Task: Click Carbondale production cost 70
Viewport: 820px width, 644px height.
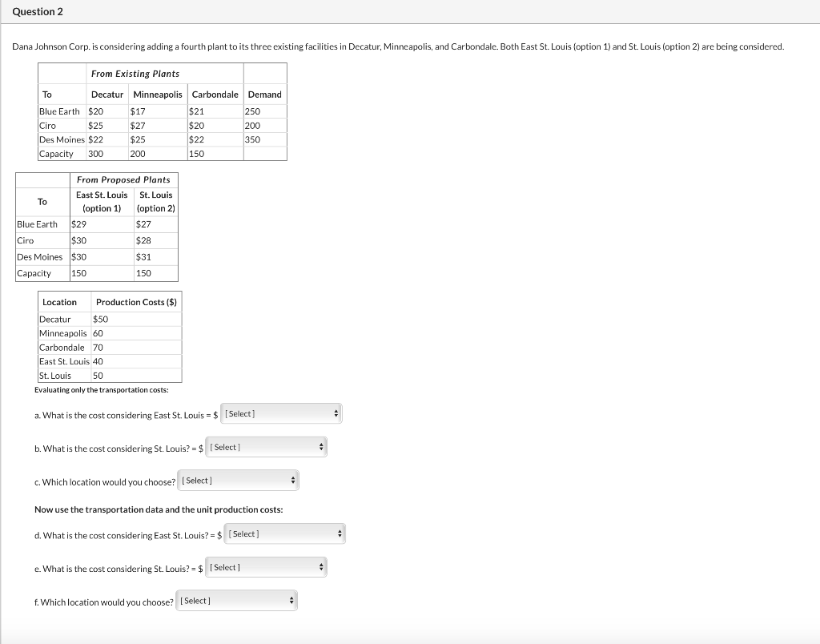Action: pyautogui.click(x=98, y=348)
